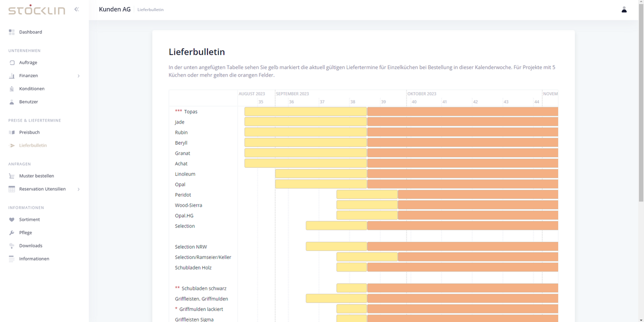644x322 pixels.
Task: Open Preisbuch menu entry
Action: pyautogui.click(x=29, y=133)
